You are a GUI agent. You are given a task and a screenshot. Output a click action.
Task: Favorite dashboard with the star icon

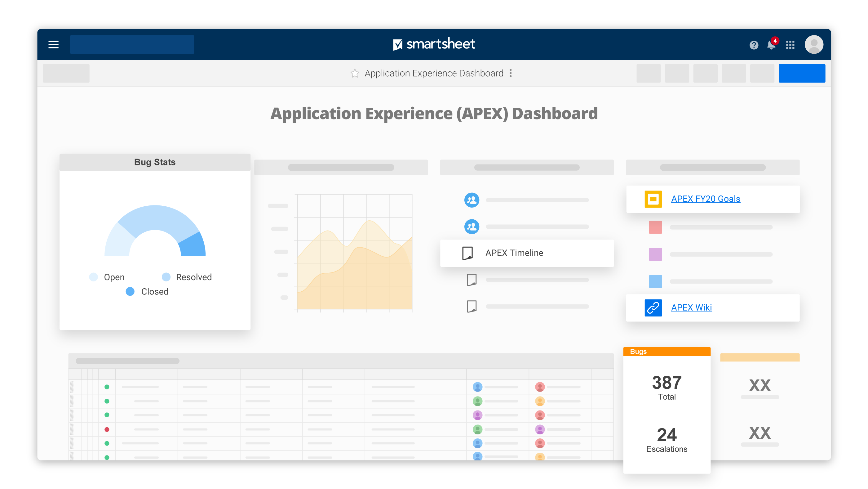(x=354, y=73)
